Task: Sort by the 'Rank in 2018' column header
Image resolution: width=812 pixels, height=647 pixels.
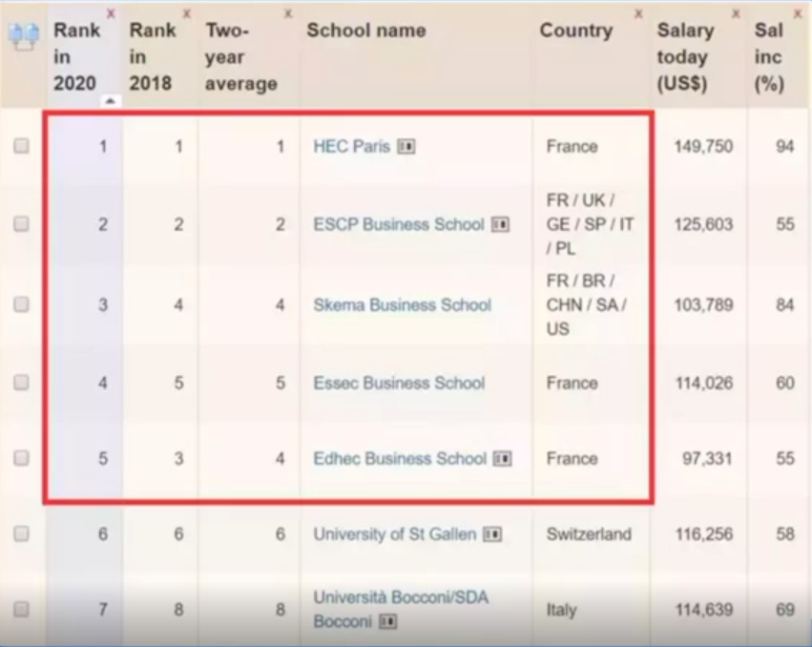Action: pyautogui.click(x=153, y=56)
